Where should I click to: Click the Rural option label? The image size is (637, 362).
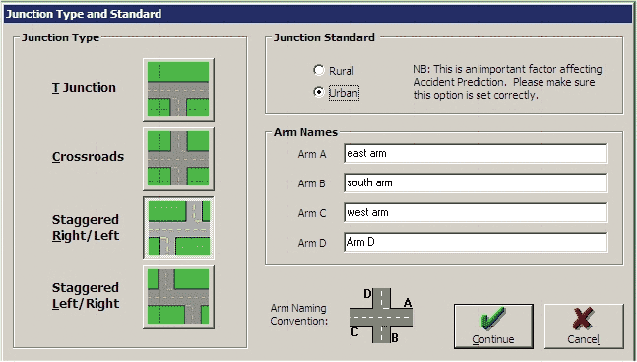341,71
